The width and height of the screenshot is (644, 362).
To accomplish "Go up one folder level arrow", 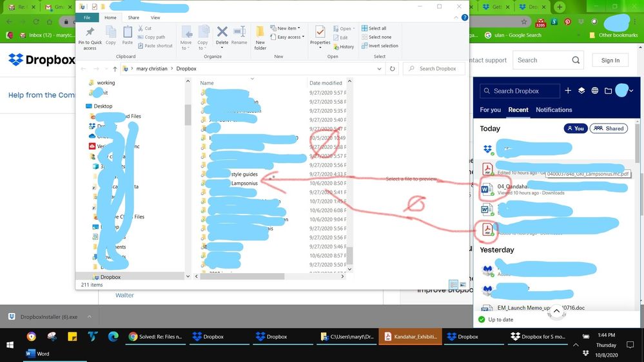I will 115,69.
